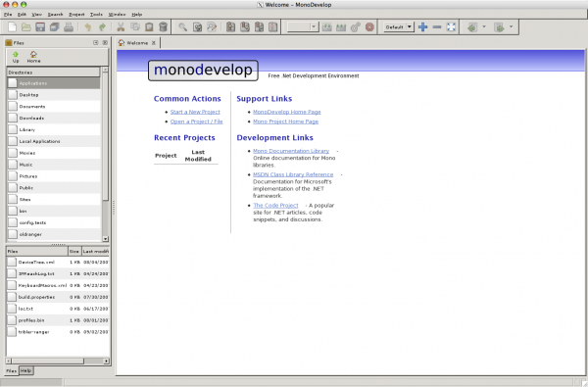
Task: Click the Navigate Forward green arrow icon
Action: [499, 27]
